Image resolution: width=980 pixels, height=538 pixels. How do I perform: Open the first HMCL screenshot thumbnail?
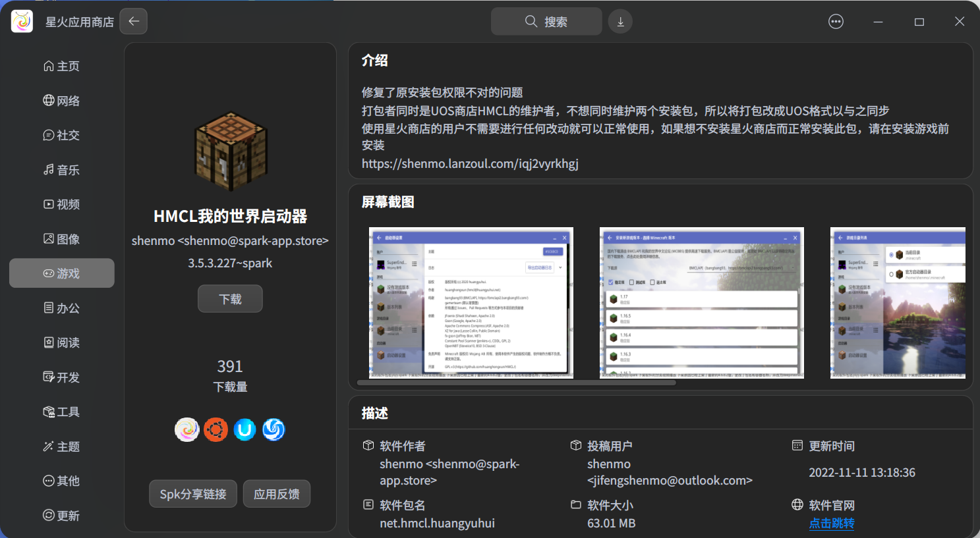(471, 303)
